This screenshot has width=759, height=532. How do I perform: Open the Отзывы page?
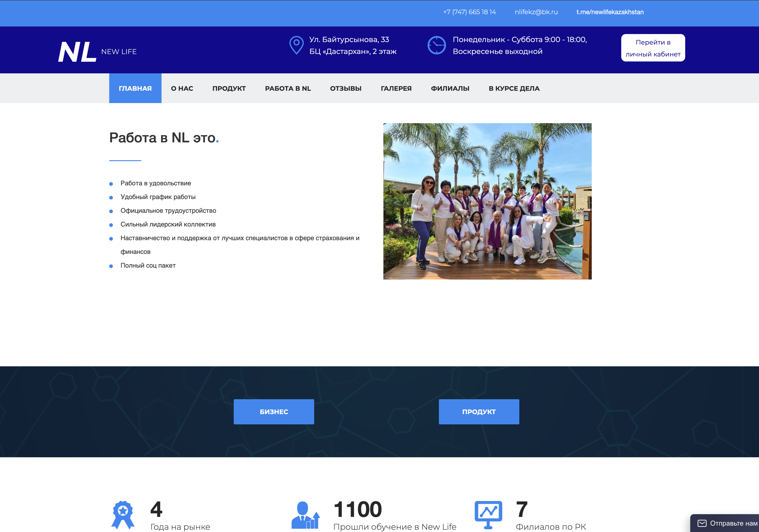click(x=345, y=88)
